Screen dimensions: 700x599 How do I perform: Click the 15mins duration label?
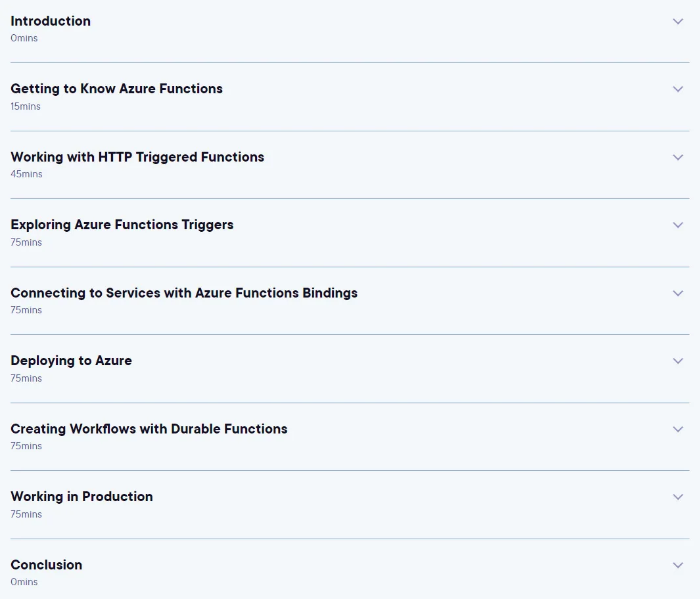tap(26, 106)
